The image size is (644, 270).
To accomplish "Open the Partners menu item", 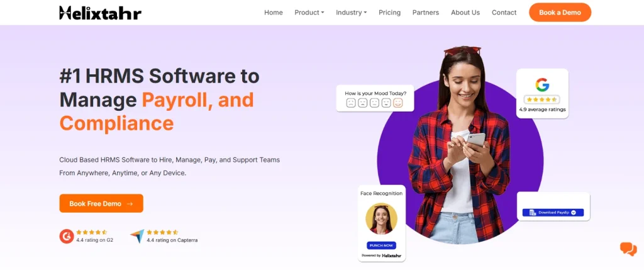I will coord(426,13).
